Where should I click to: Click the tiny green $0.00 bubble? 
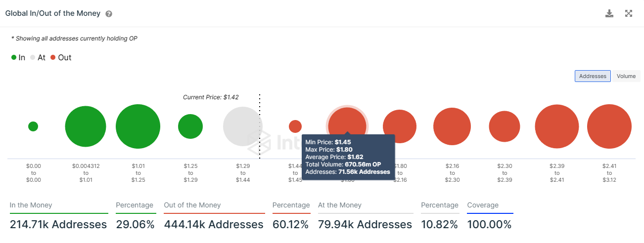(x=33, y=126)
